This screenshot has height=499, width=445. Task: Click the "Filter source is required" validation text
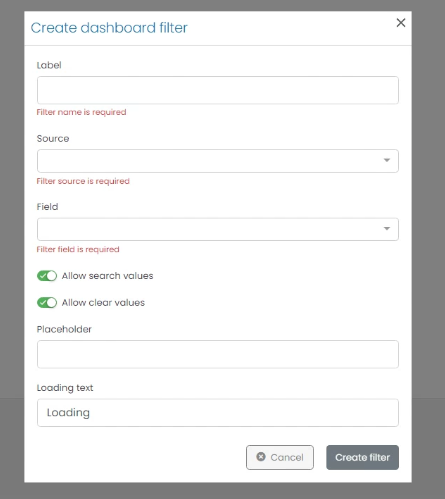pos(83,181)
